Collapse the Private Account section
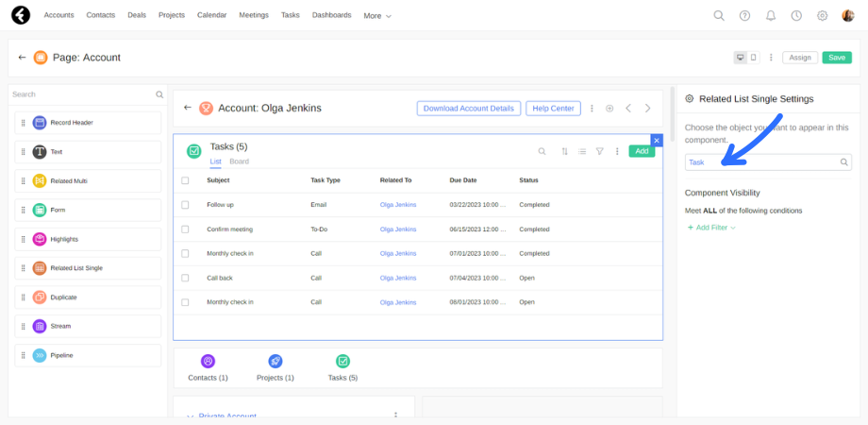The width and height of the screenshot is (868, 425). point(189,416)
